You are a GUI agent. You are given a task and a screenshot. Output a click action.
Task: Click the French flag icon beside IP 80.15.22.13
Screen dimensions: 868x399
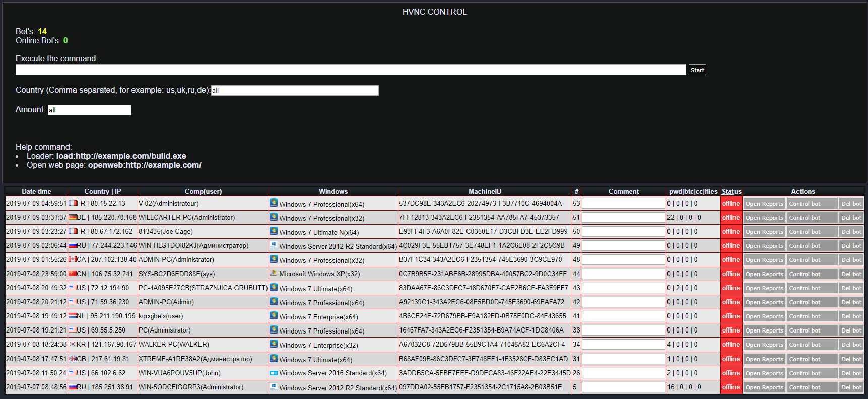pyautogui.click(x=73, y=203)
